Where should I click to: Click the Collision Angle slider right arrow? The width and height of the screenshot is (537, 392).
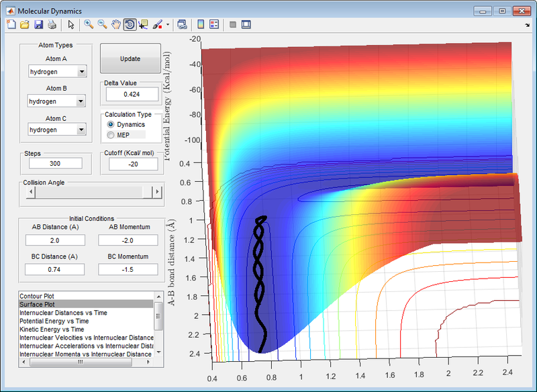click(157, 192)
